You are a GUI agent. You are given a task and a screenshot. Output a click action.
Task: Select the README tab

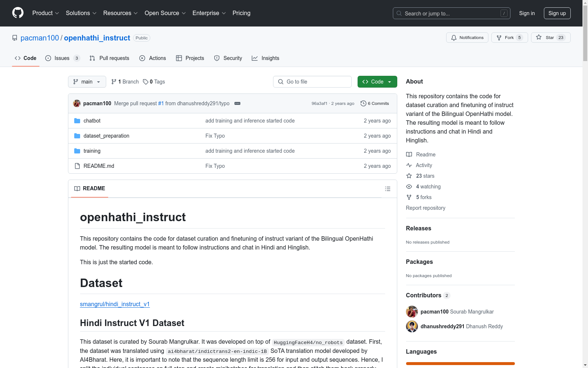click(x=90, y=188)
